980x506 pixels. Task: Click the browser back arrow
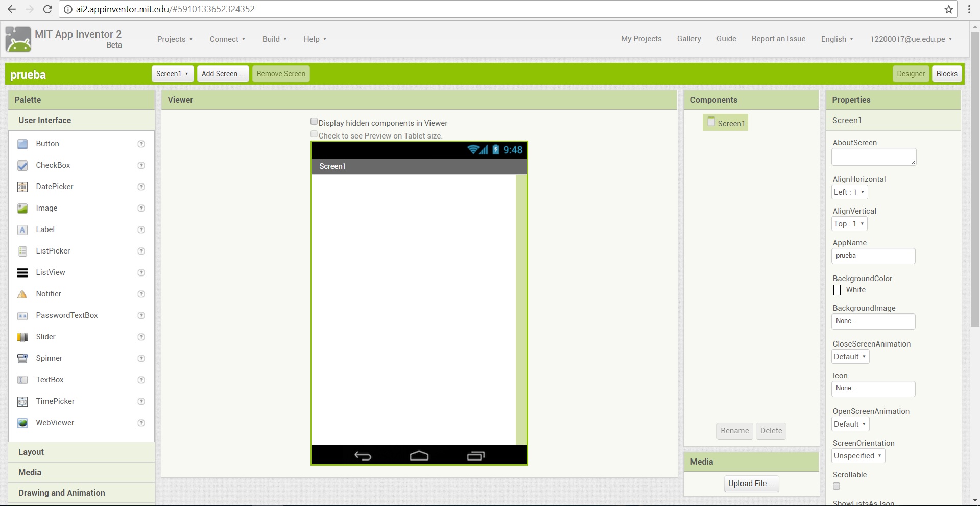pyautogui.click(x=11, y=9)
